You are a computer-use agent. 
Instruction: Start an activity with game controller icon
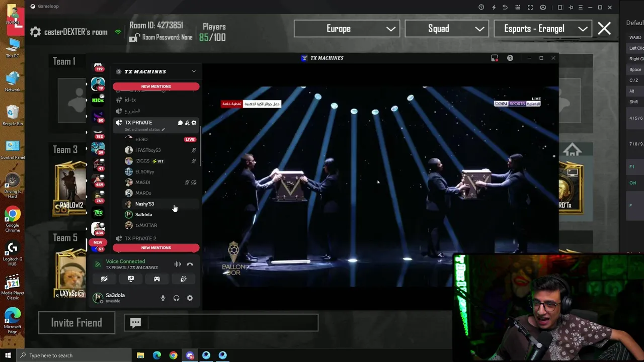coord(157,279)
